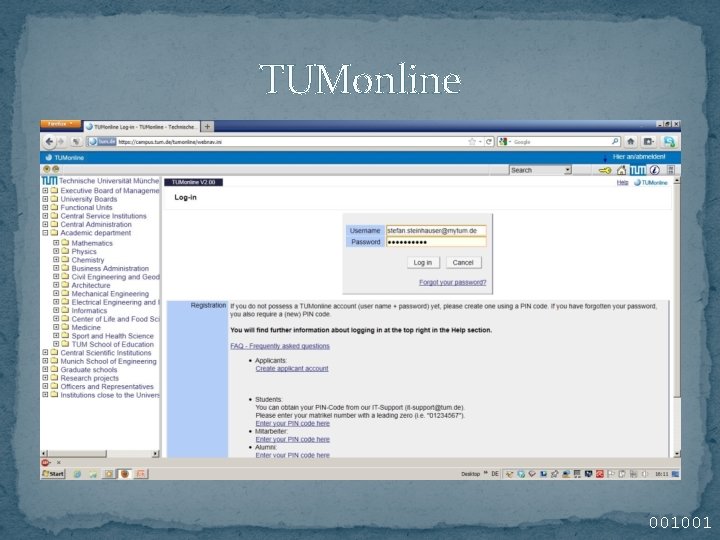Click the taskbar clock
Screen dimensions: 720x540
(662, 474)
